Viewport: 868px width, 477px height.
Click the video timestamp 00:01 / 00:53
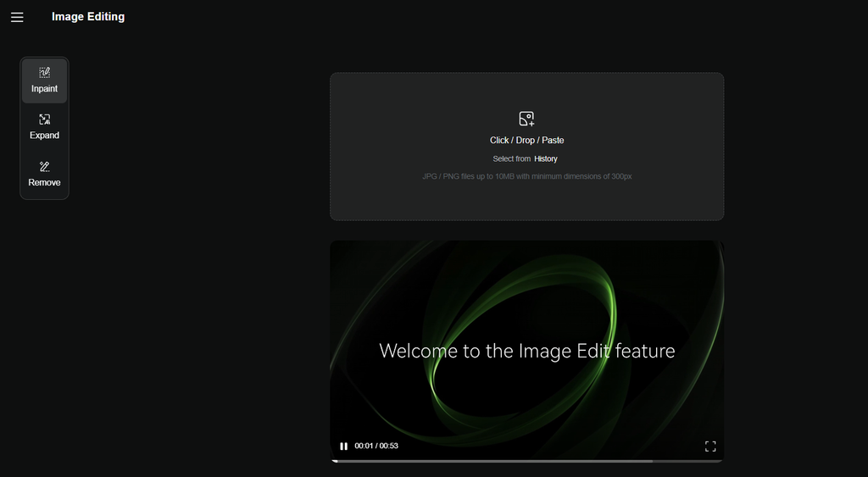[376, 446]
